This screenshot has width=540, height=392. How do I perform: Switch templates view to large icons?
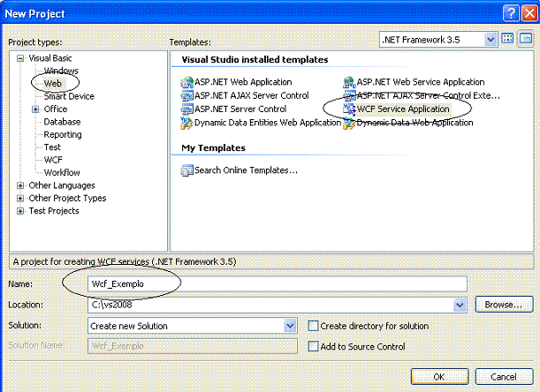point(507,39)
